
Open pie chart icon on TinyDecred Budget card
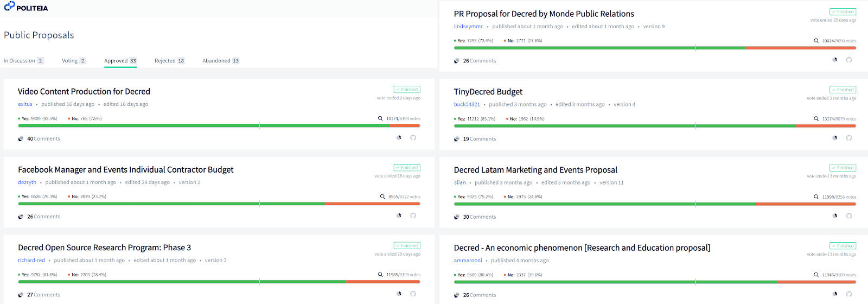click(x=835, y=138)
